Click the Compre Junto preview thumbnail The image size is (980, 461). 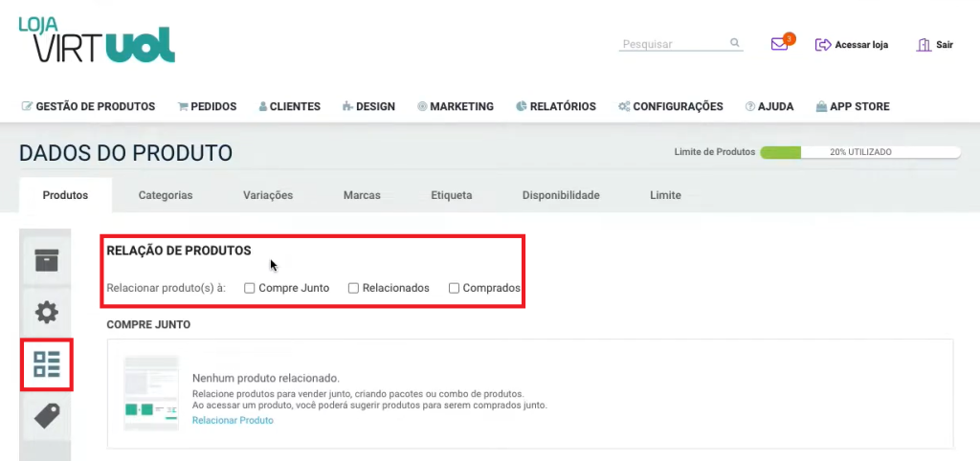[x=150, y=392]
